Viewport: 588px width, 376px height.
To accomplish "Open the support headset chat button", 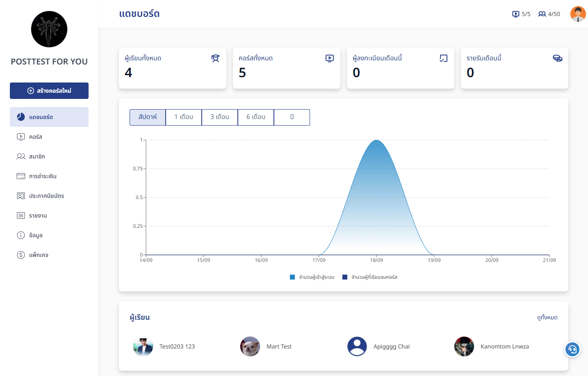I will (x=572, y=349).
